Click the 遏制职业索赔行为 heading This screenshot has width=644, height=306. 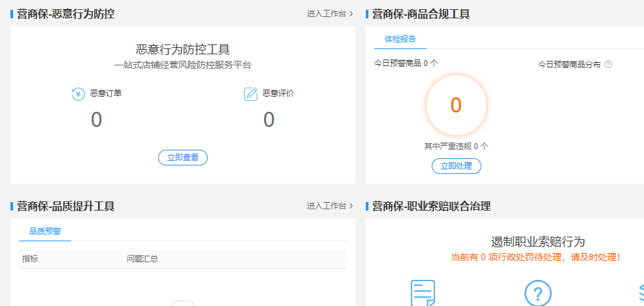(x=538, y=241)
